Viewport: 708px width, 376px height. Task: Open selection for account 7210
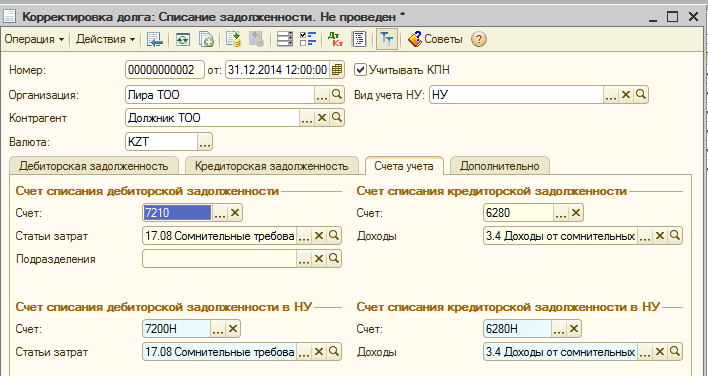219,213
